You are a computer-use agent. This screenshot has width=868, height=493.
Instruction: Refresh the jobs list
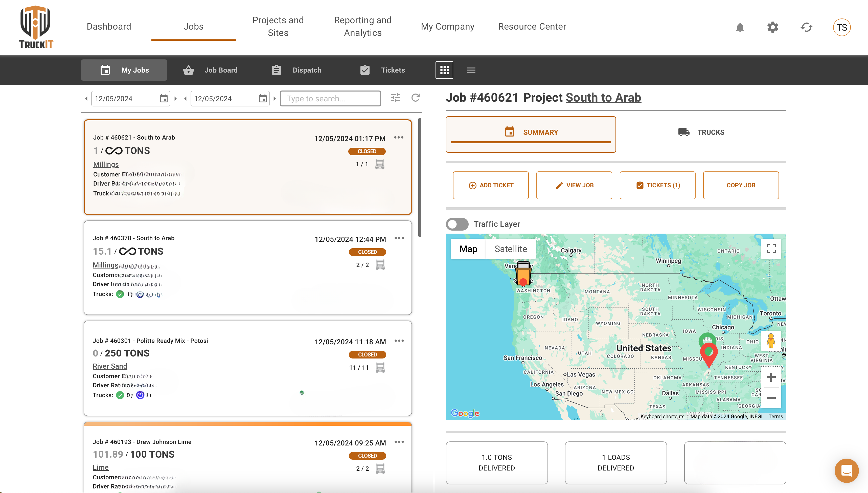415,98
